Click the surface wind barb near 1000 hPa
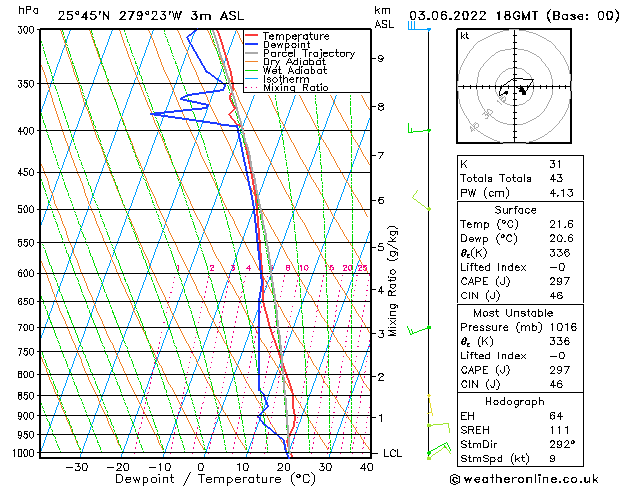Viewport: 629px width, 486px height. pyautogui.click(x=439, y=451)
